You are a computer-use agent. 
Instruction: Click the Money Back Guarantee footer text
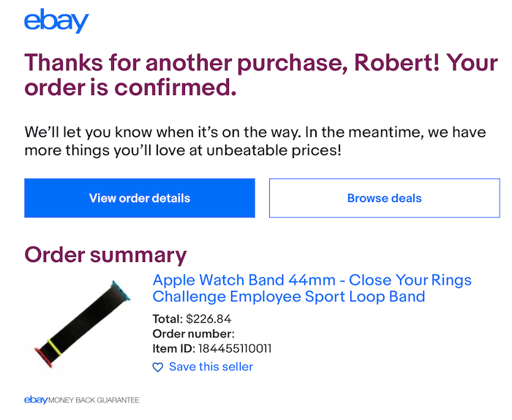coord(94,400)
